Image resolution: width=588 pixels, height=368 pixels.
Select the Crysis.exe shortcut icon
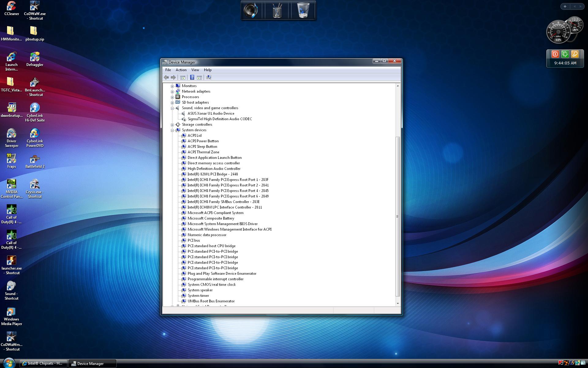click(x=35, y=189)
